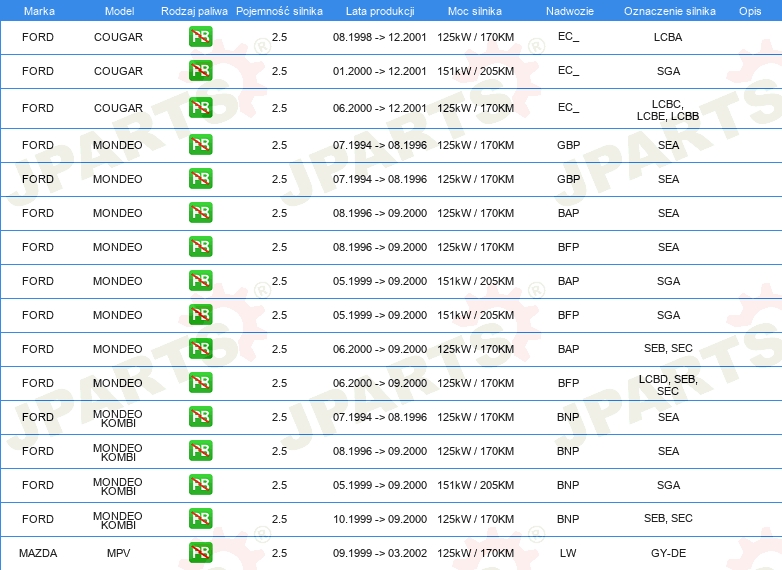Viewport: 782px width, 570px height.
Task: Click the EC_ body cell in the LCBA row
Action: pyautogui.click(x=569, y=36)
